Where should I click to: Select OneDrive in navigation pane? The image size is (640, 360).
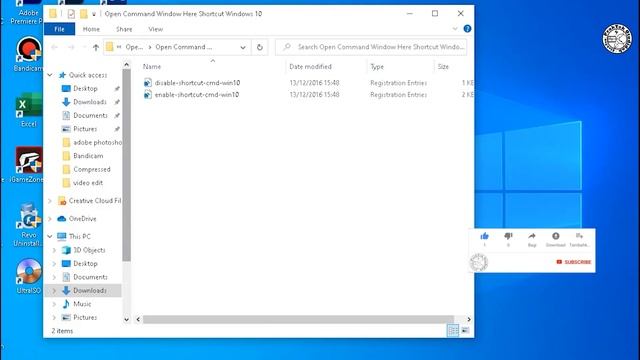82,219
